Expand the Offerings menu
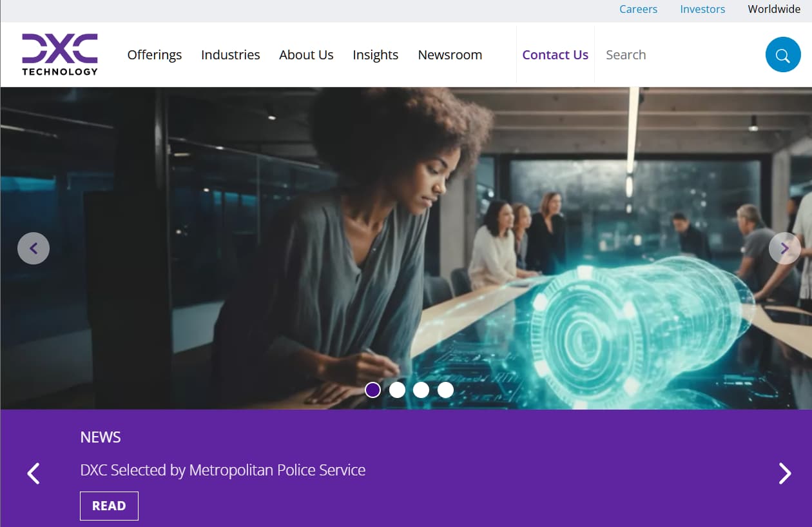Image resolution: width=812 pixels, height=527 pixels. 155,55
